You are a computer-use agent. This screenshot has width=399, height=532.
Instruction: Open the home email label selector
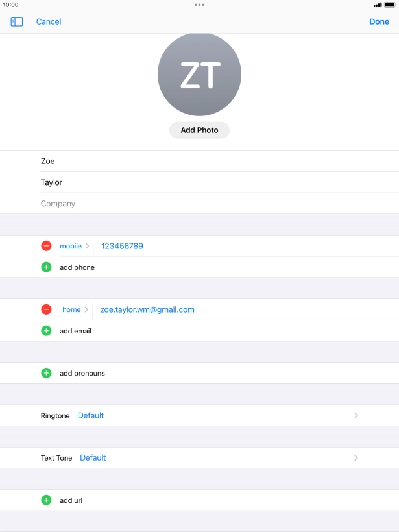(75, 309)
